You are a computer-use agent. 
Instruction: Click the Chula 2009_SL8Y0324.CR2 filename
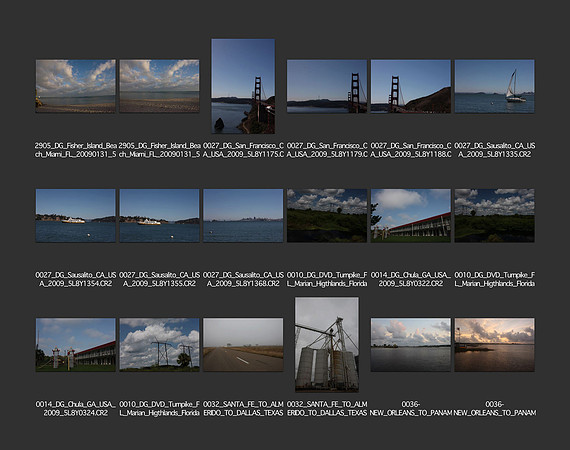[x=76, y=409]
